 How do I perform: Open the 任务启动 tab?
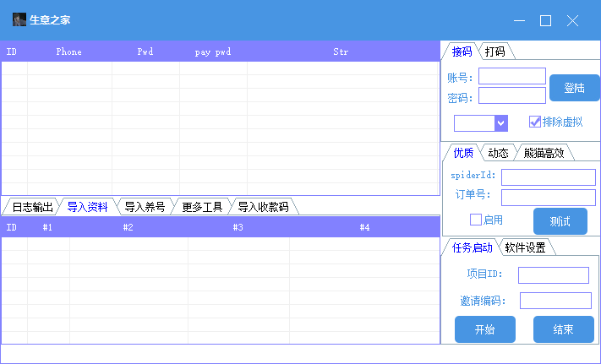tap(472, 247)
